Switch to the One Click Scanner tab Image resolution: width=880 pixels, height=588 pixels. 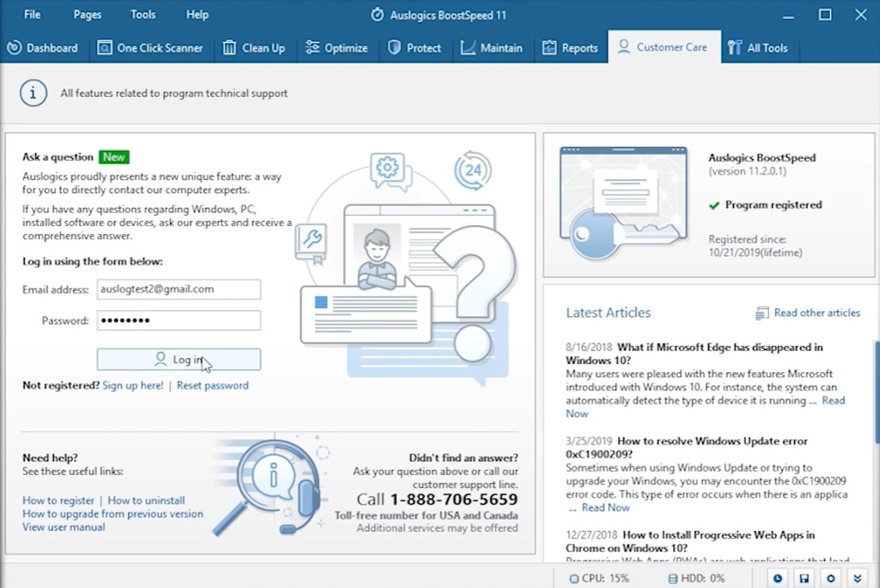coord(151,47)
